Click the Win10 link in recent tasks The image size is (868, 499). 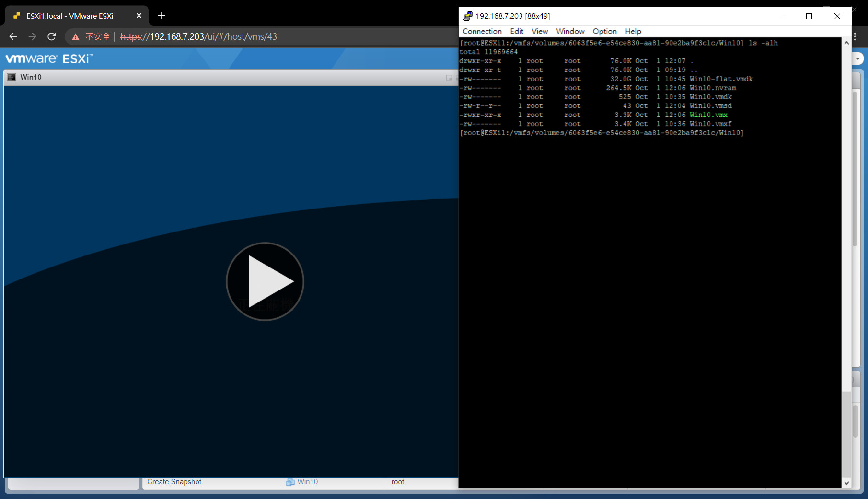coord(307,482)
